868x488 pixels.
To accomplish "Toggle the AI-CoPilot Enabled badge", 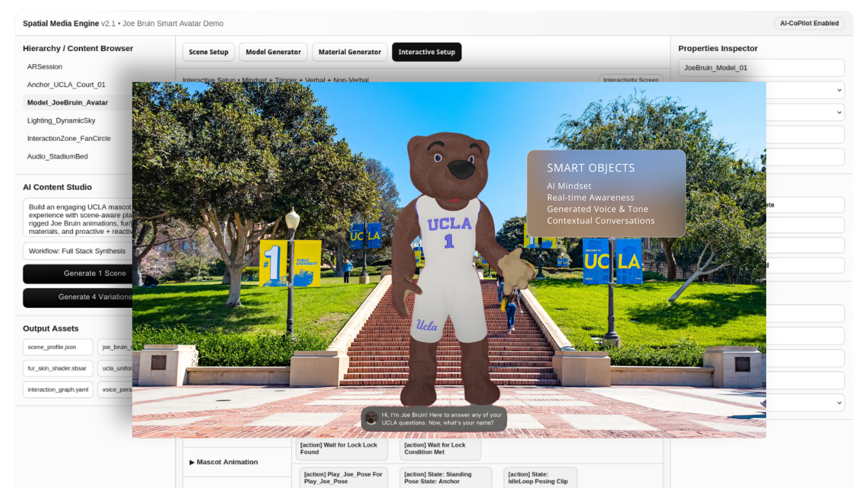I will coord(809,23).
